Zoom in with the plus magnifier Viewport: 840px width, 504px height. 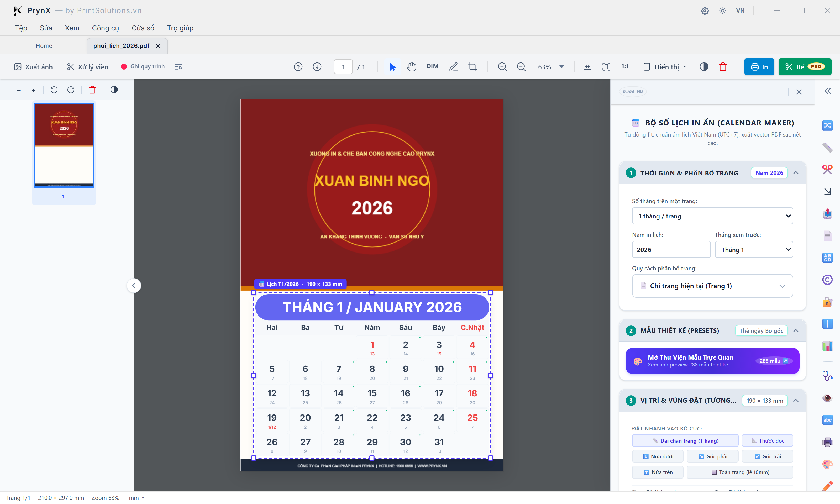coord(521,67)
